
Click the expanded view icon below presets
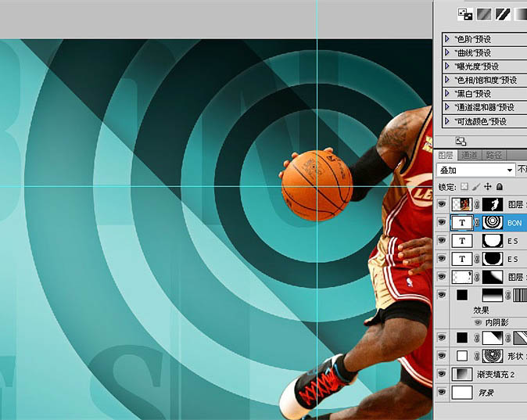[461, 142]
